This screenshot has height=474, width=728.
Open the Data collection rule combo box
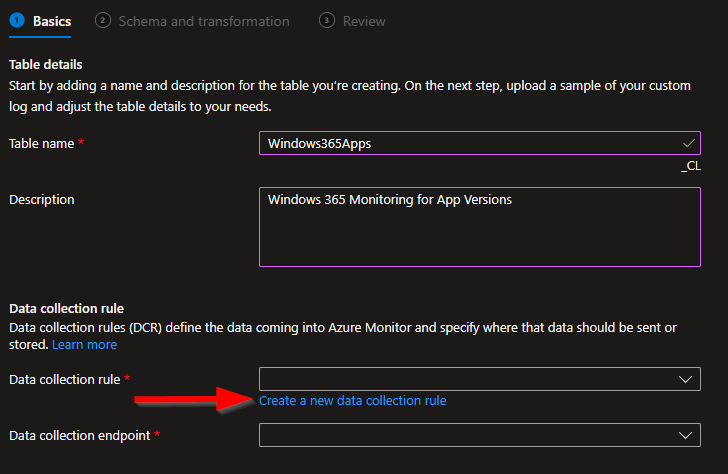coord(470,379)
